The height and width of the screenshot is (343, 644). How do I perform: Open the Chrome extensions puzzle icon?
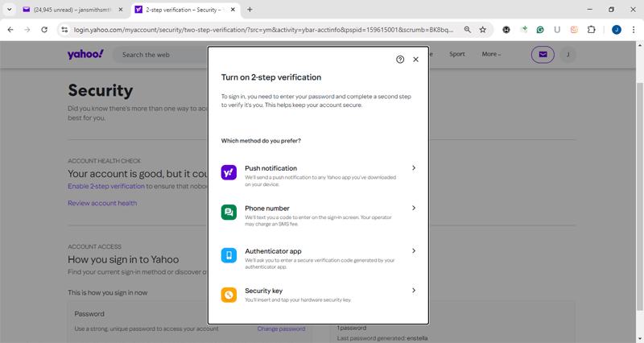[592, 30]
